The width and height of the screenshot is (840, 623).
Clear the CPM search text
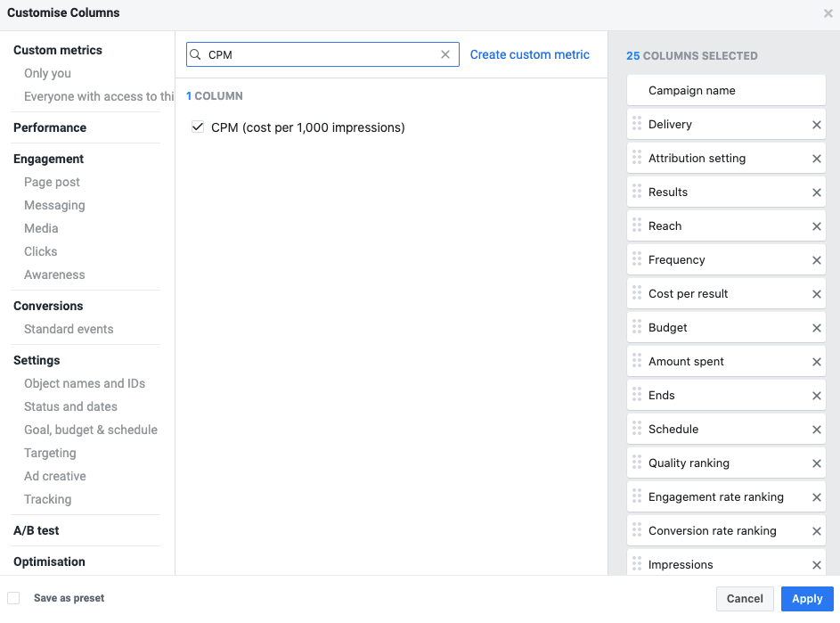point(445,54)
